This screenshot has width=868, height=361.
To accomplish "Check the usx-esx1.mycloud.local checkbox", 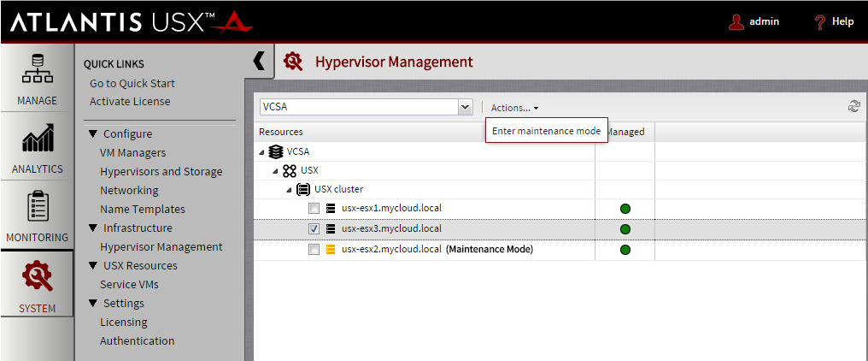I will (314, 209).
